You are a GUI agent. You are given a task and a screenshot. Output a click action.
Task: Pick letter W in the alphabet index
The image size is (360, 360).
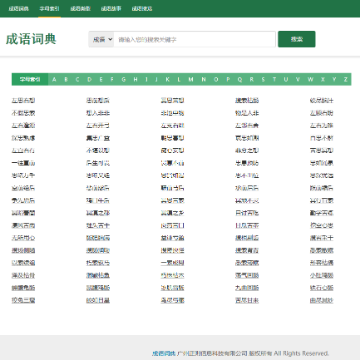tap(310, 79)
